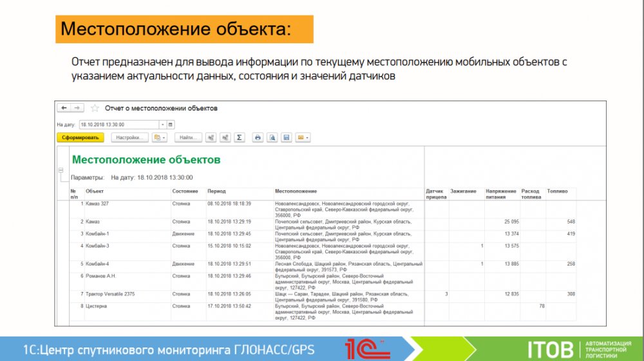
Task: Click the Местоположение column header
Action: (296, 191)
